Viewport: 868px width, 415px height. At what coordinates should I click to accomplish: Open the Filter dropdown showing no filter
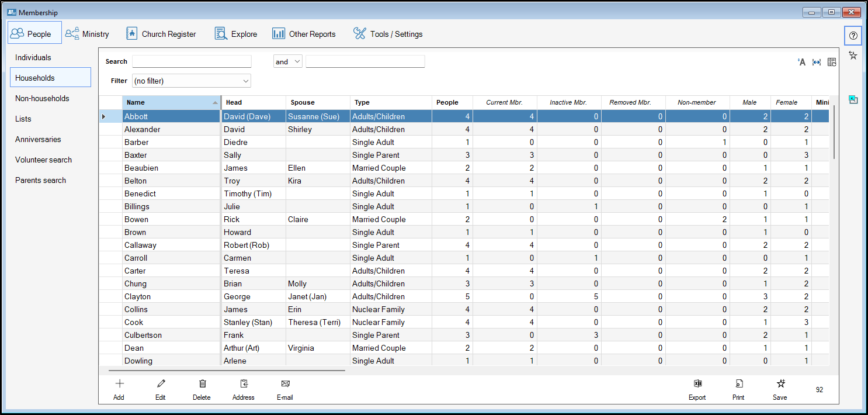191,81
